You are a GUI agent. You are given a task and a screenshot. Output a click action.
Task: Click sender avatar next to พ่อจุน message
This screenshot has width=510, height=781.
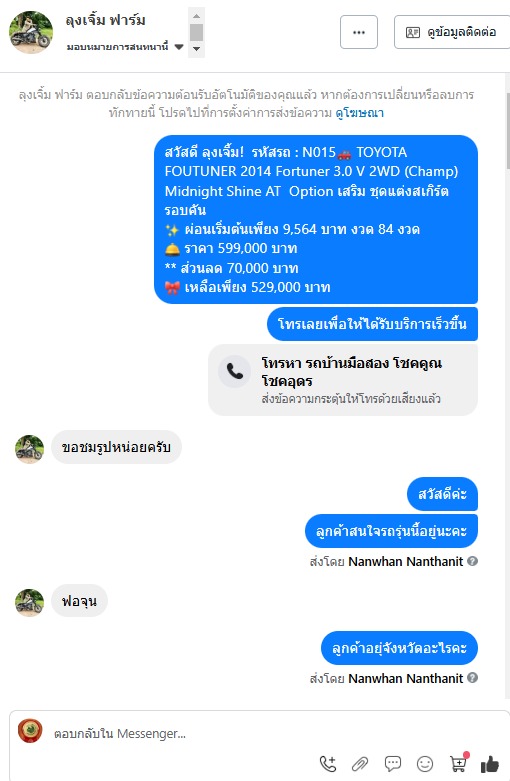29,601
